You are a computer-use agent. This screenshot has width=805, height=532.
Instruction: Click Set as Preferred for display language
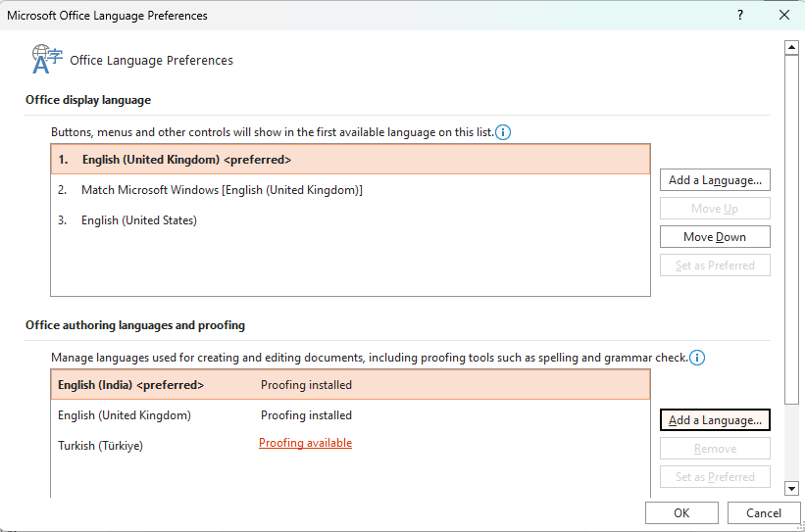(715, 266)
